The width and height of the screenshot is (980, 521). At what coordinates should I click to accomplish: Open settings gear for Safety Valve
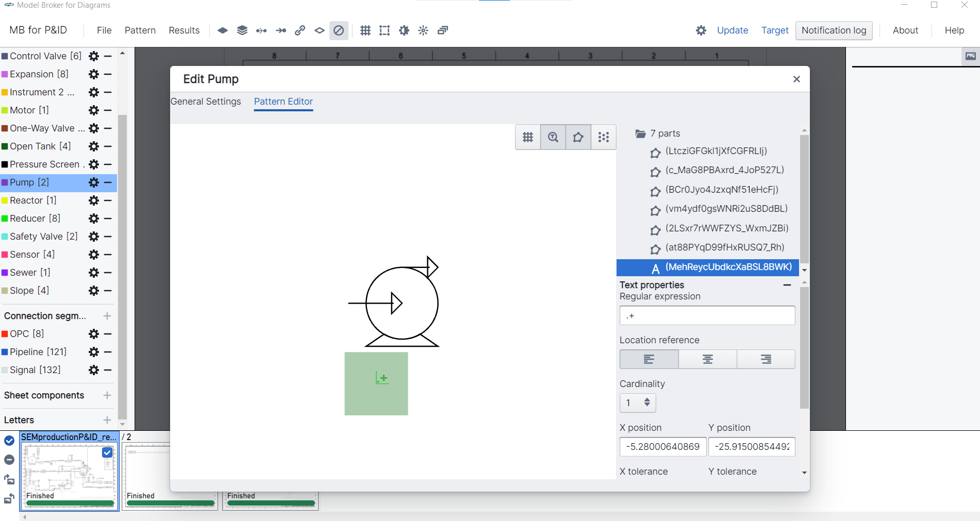click(94, 237)
